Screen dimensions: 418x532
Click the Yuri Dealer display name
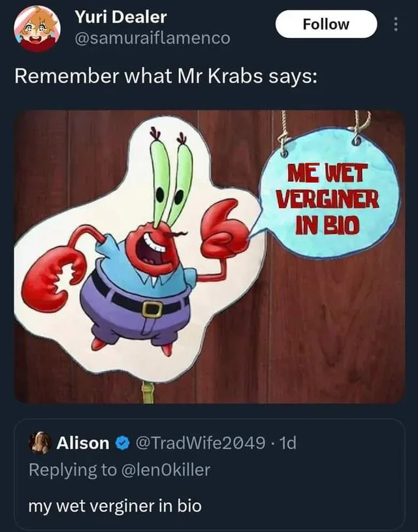tap(121, 17)
